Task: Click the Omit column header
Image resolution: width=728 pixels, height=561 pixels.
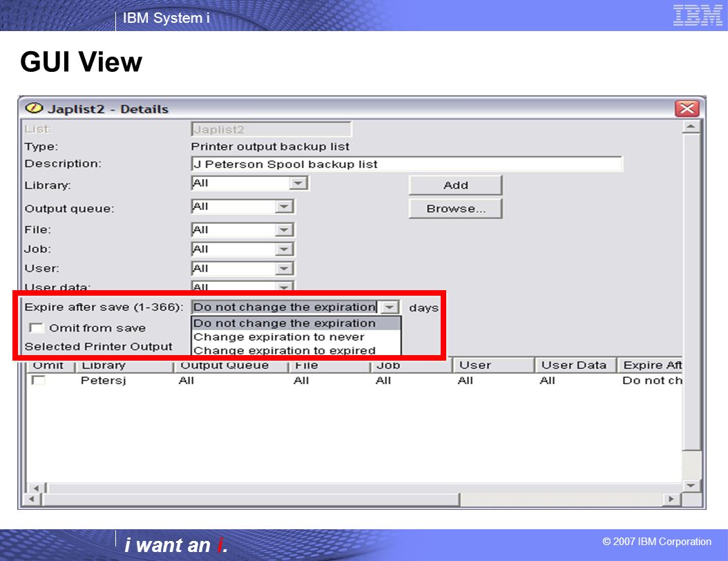Action: pyautogui.click(x=50, y=365)
